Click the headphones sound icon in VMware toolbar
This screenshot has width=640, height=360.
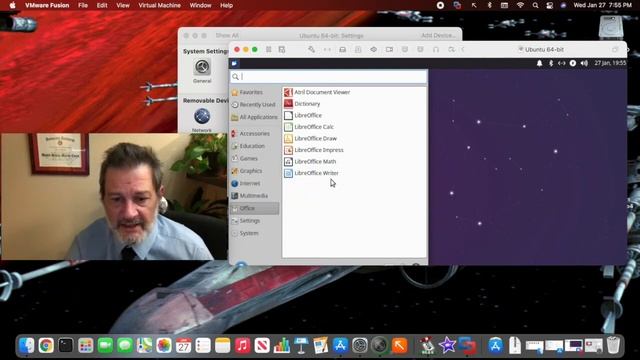[x=436, y=49]
